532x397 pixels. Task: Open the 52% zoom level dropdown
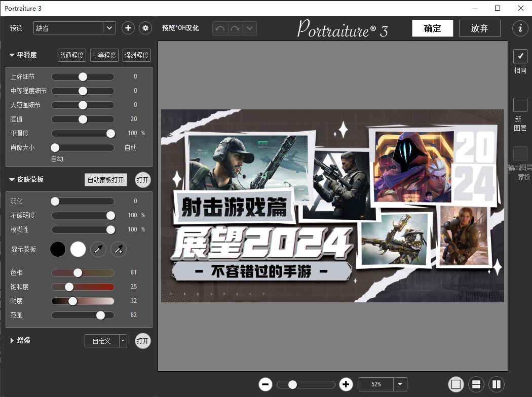tap(400, 384)
